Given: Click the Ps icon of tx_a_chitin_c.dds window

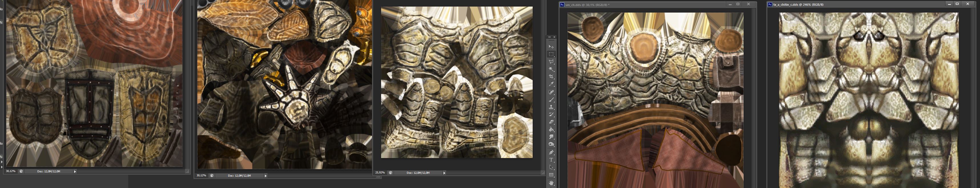Looking at the screenshot, I should coord(770,5).
